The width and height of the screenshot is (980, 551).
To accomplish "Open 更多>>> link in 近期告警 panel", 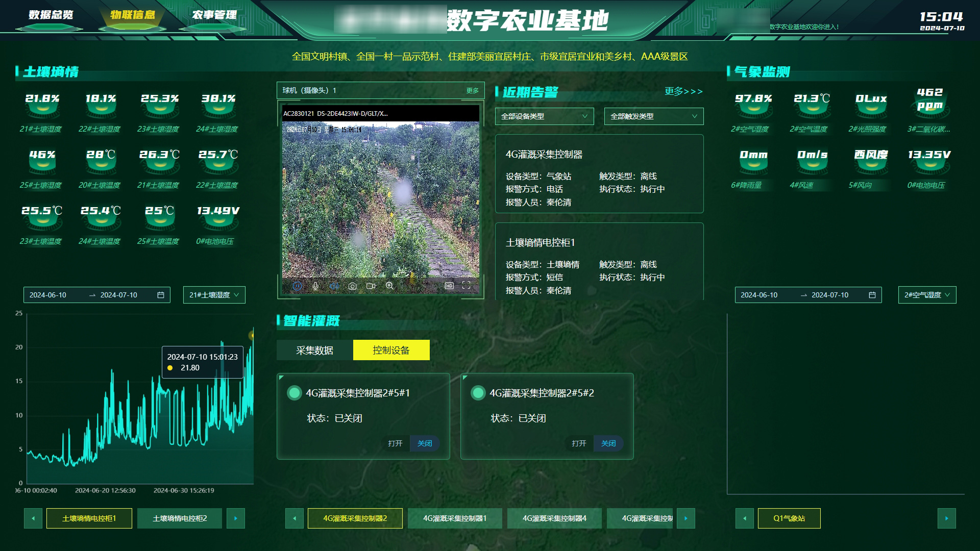I will pos(683,92).
